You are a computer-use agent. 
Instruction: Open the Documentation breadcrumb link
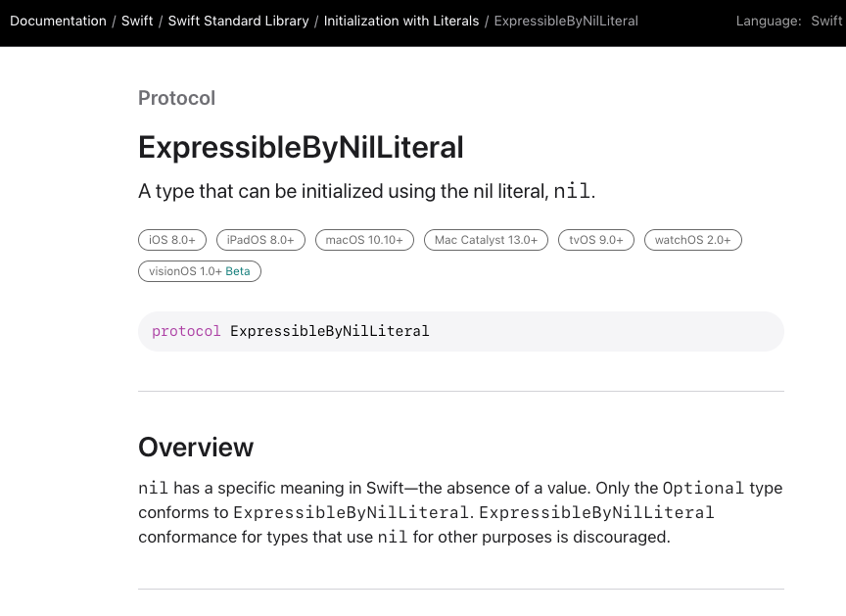tap(58, 21)
